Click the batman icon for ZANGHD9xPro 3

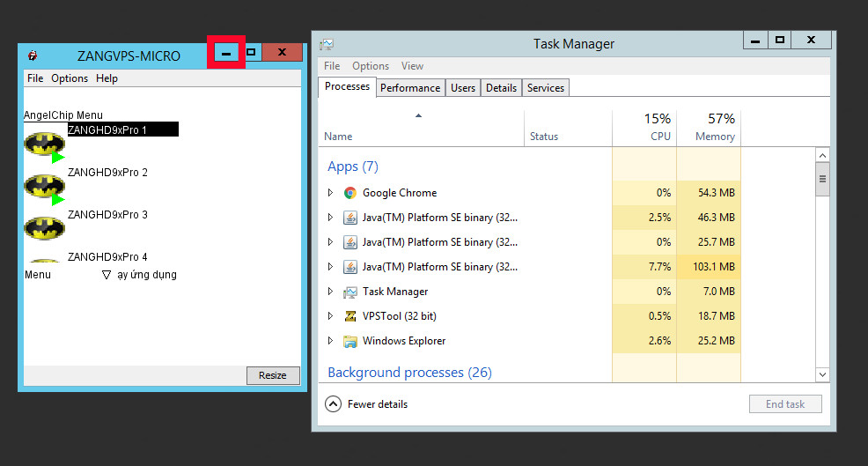click(44, 228)
